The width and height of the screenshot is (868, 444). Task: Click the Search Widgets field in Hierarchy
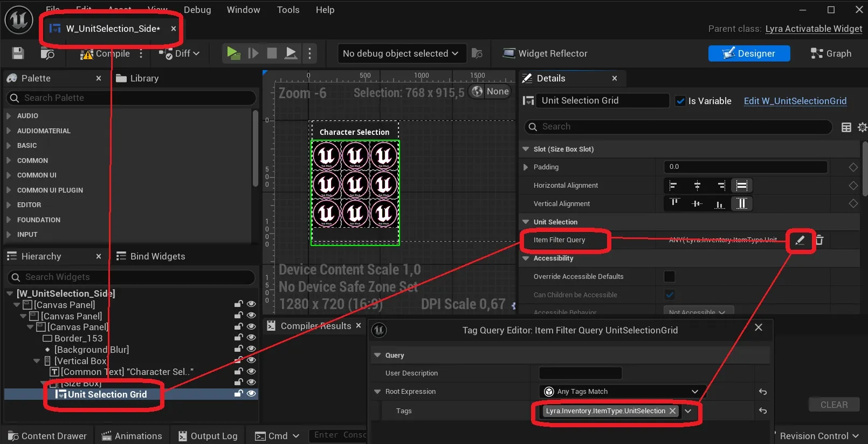point(131,277)
